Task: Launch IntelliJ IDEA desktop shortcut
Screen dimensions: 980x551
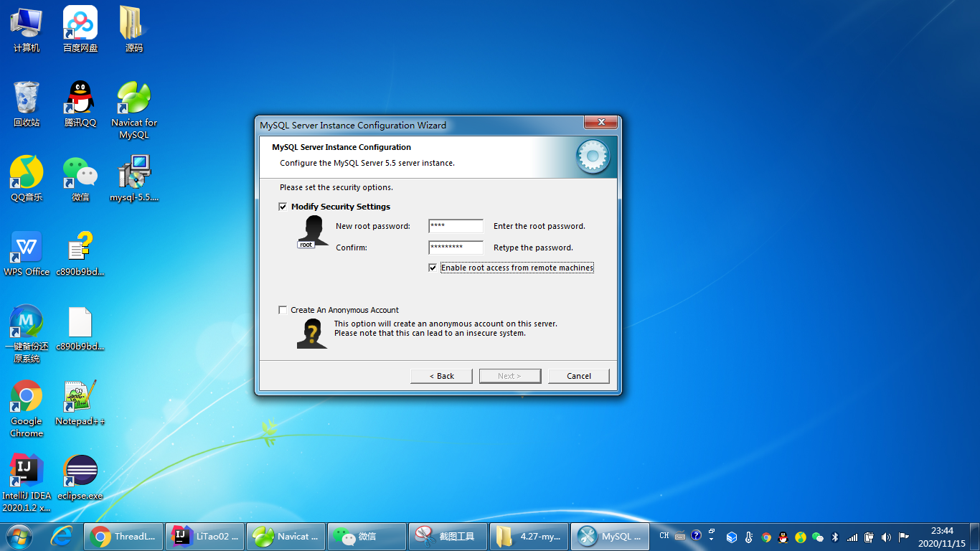Action: (x=27, y=483)
